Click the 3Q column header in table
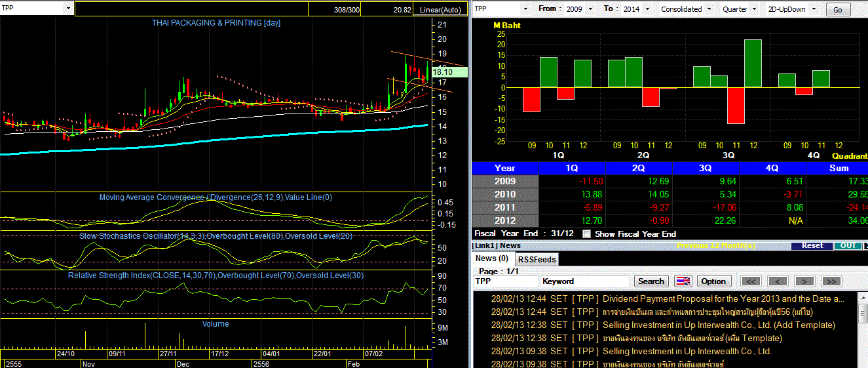The height and width of the screenshot is (368, 868). (706, 168)
